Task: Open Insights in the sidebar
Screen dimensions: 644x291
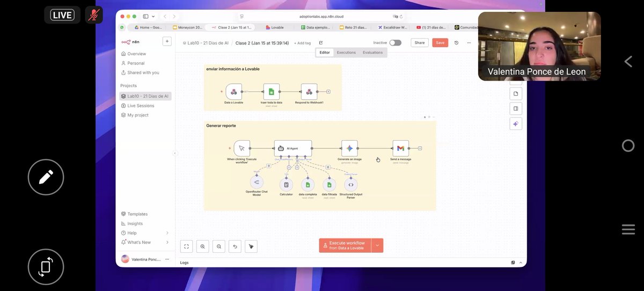Action: click(135, 223)
